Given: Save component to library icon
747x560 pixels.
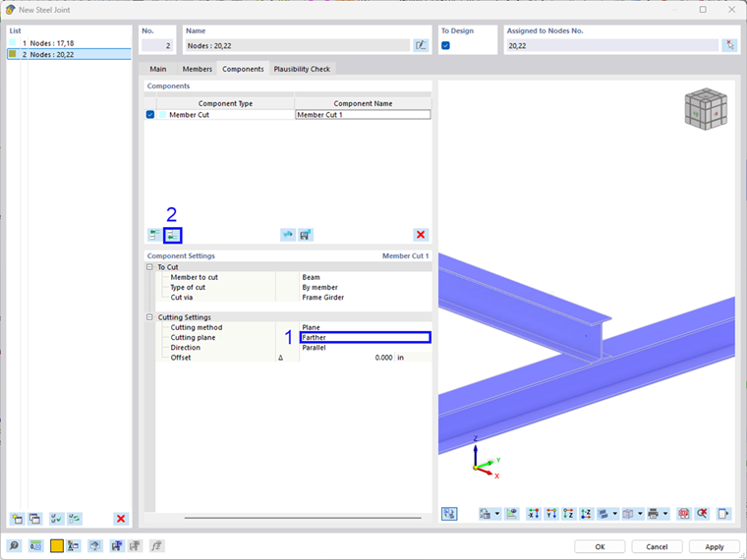Looking at the screenshot, I should (x=306, y=235).
